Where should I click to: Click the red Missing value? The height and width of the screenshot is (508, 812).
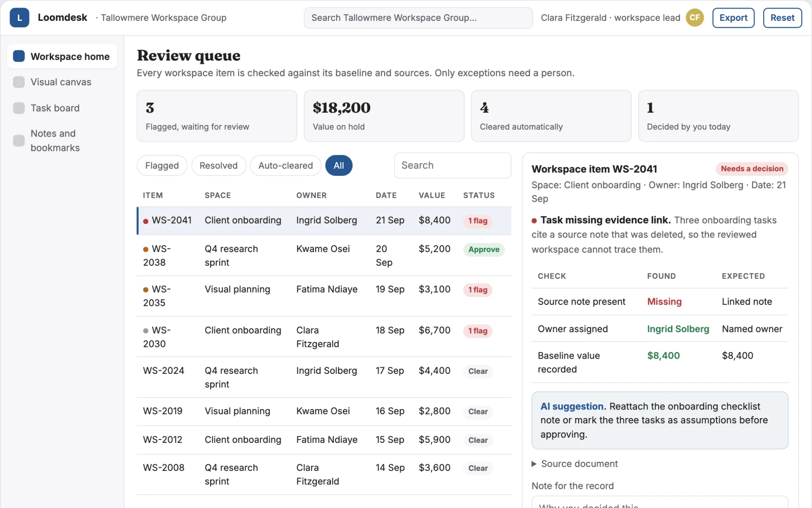[x=664, y=302]
